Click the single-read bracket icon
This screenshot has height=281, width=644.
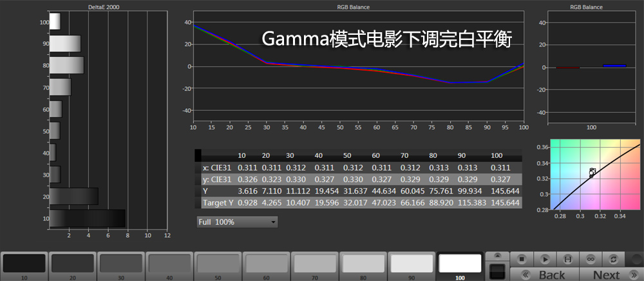[x=568, y=259]
